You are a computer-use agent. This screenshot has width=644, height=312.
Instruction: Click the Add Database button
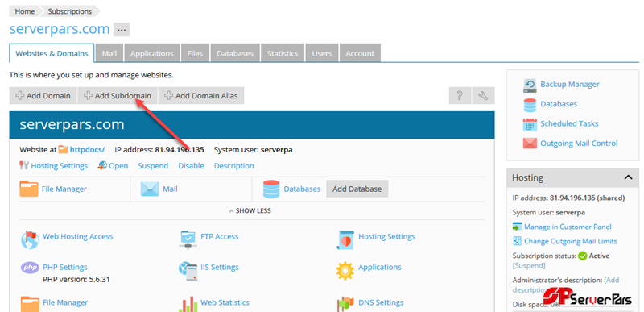(x=357, y=189)
